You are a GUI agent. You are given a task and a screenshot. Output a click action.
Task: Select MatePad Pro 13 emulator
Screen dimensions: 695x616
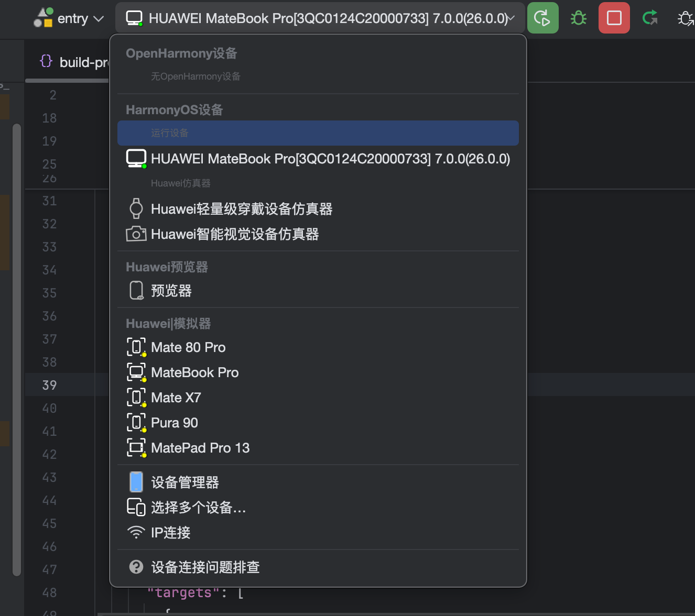(x=318, y=448)
